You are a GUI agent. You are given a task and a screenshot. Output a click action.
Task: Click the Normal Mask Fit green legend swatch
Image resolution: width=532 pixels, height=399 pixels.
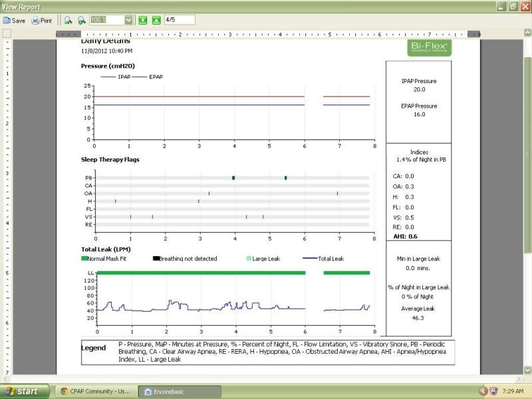click(84, 259)
